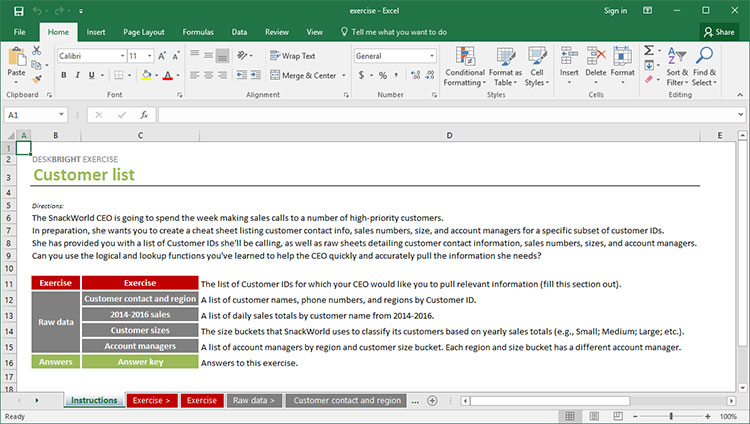Switch to the Formulas ribbon tab

coord(197,32)
